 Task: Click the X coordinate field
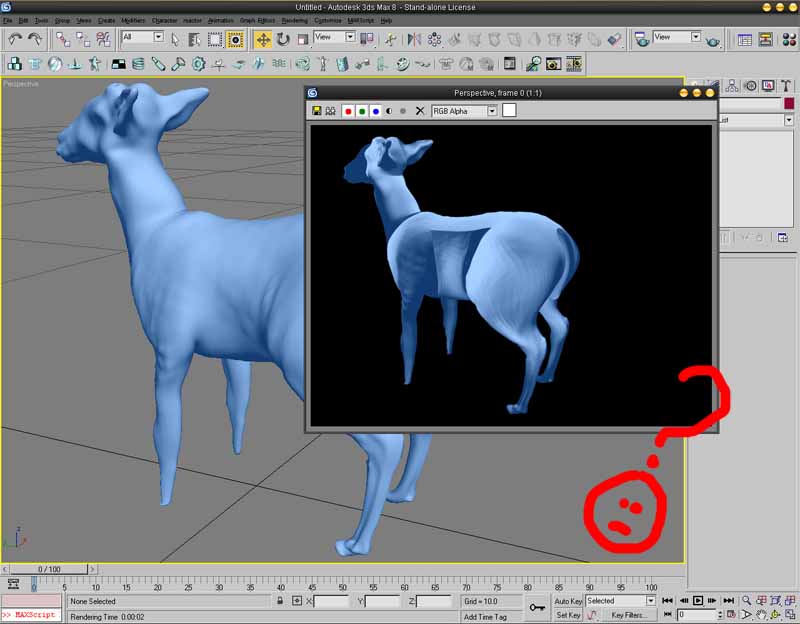(331, 602)
